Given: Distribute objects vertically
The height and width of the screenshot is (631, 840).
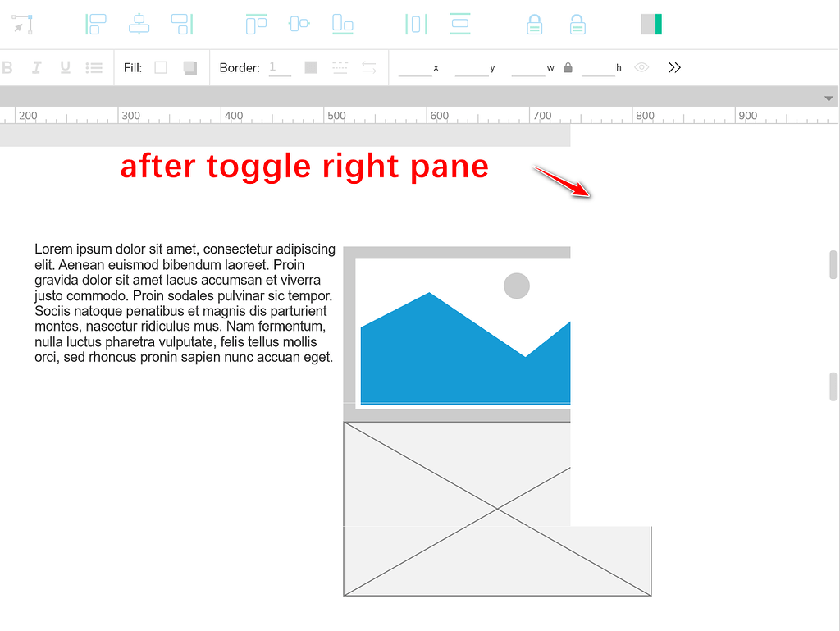Looking at the screenshot, I should pos(459,24).
